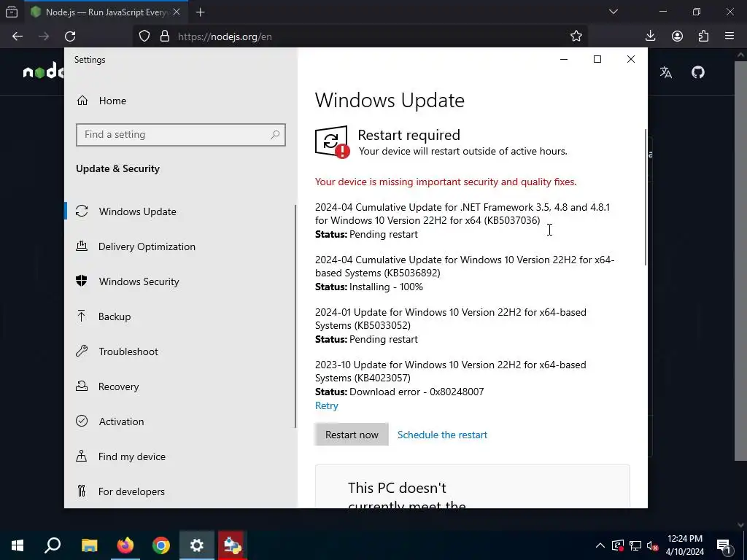Image resolution: width=747 pixels, height=560 pixels.
Task: Open the list all tabs dropdown
Action: point(614,12)
